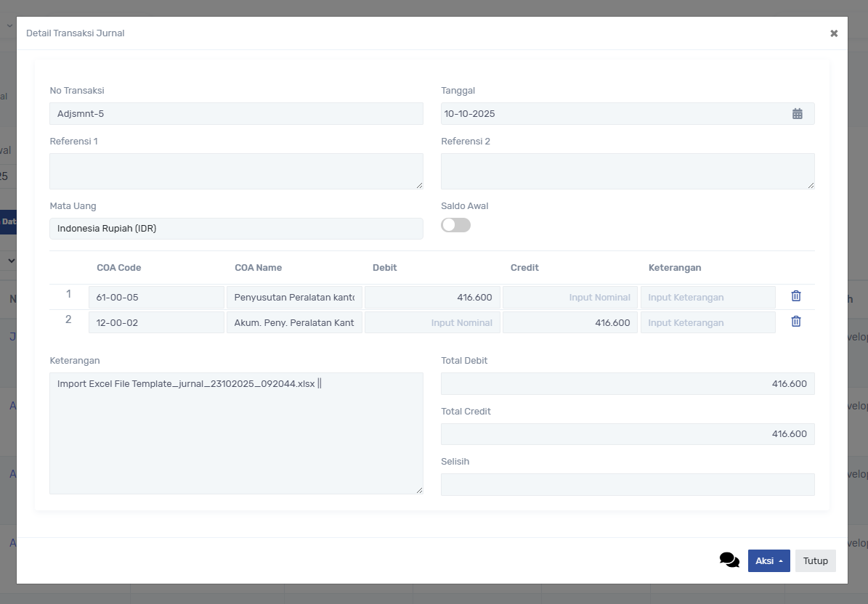Screen dimensions: 868x604
Task: Open the Mata Uang currency selector
Action: click(x=236, y=229)
